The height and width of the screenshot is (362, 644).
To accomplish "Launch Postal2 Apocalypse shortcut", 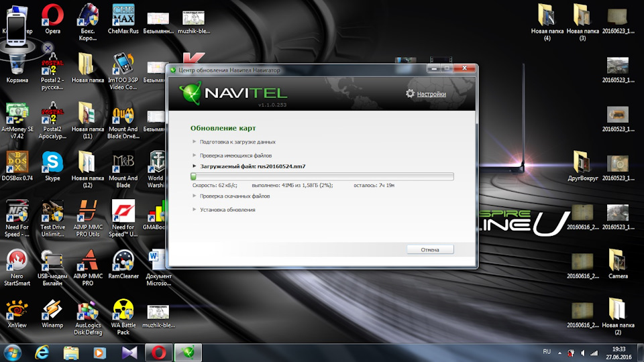I will (52, 121).
